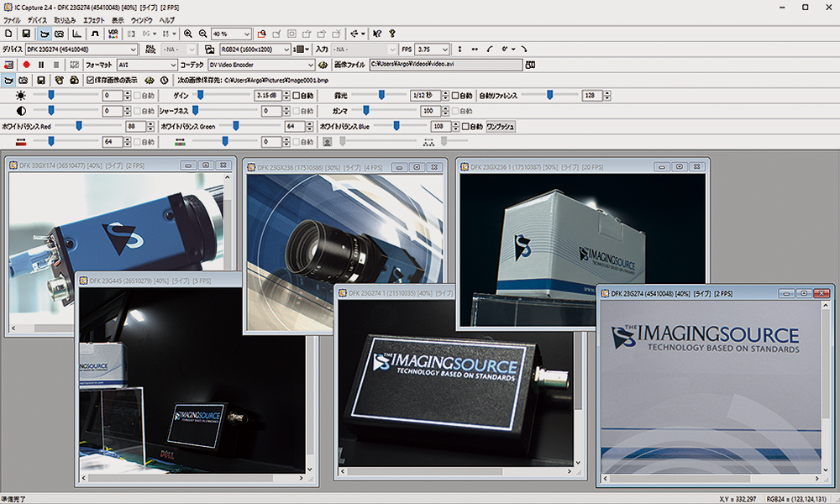Image resolution: width=840 pixels, height=504 pixels.
Task: Click the VCR color icon
Action: tap(113, 34)
